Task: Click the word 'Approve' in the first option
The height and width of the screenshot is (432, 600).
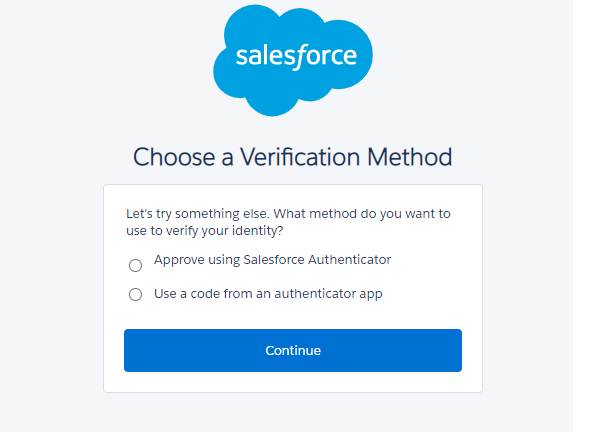Action: 178,260
